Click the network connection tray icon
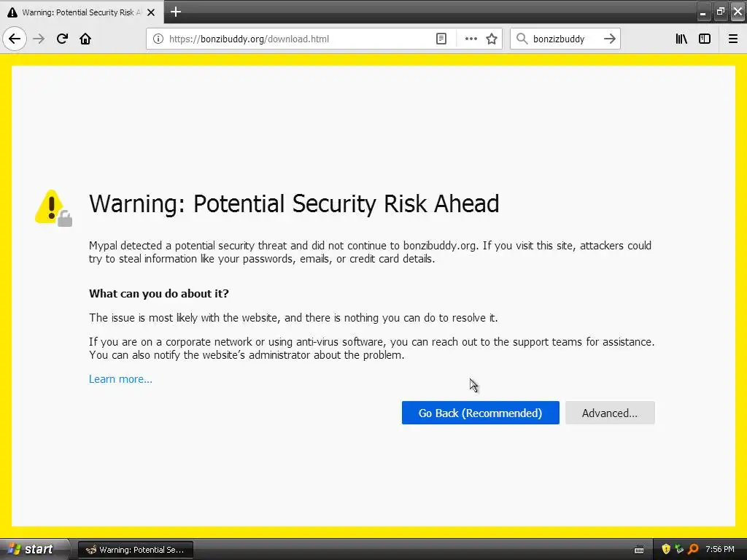Image resolution: width=747 pixels, height=560 pixels. pyautogui.click(x=679, y=549)
